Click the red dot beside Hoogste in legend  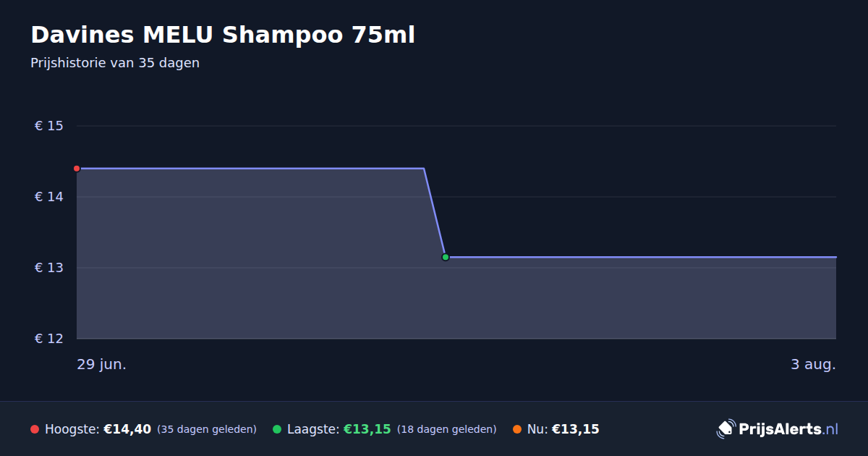(x=35, y=429)
